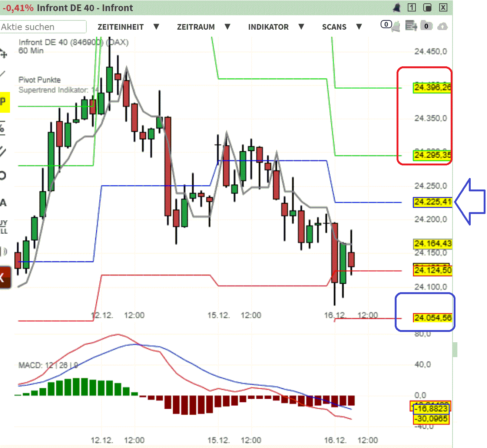
Task: Toggle the window pin icon in titlebar
Action: pos(428,7)
